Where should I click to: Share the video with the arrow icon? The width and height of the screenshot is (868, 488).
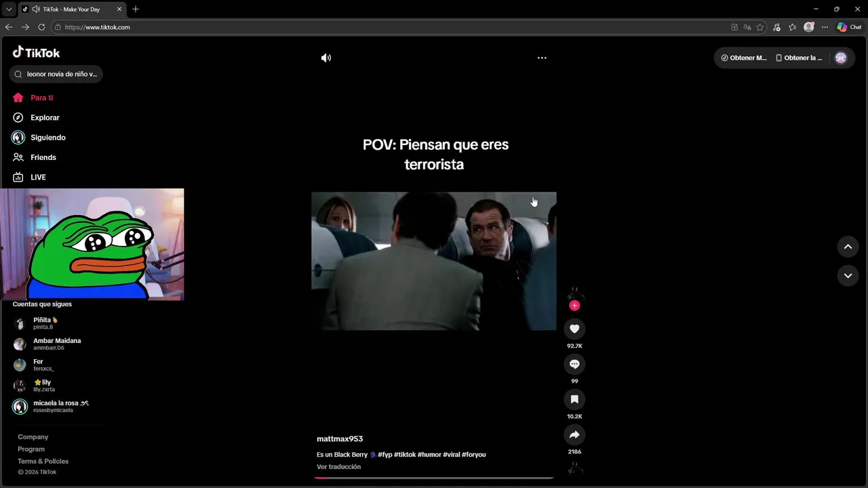coord(574,434)
